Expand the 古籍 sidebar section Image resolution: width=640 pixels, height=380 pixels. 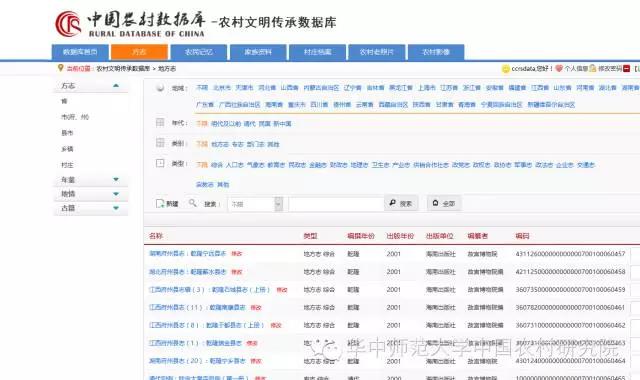[116, 208]
